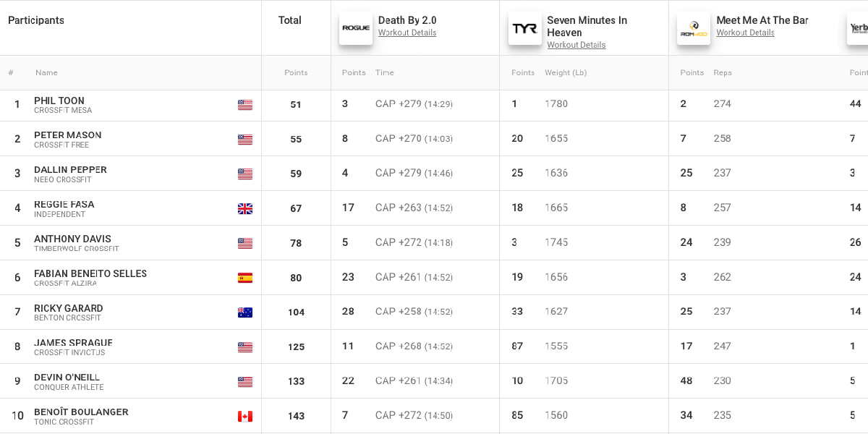The height and width of the screenshot is (434, 868).
Task: Click the Name subheader label
Action: pyautogui.click(x=46, y=72)
